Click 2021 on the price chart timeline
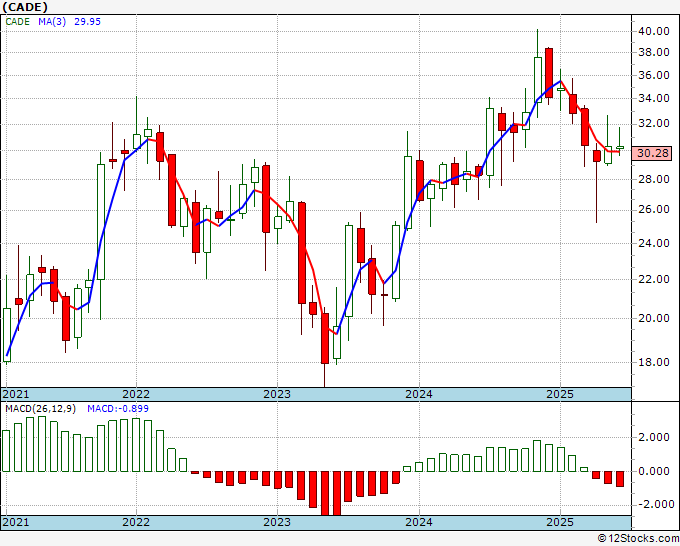This screenshot has width=680, height=546. (16, 394)
